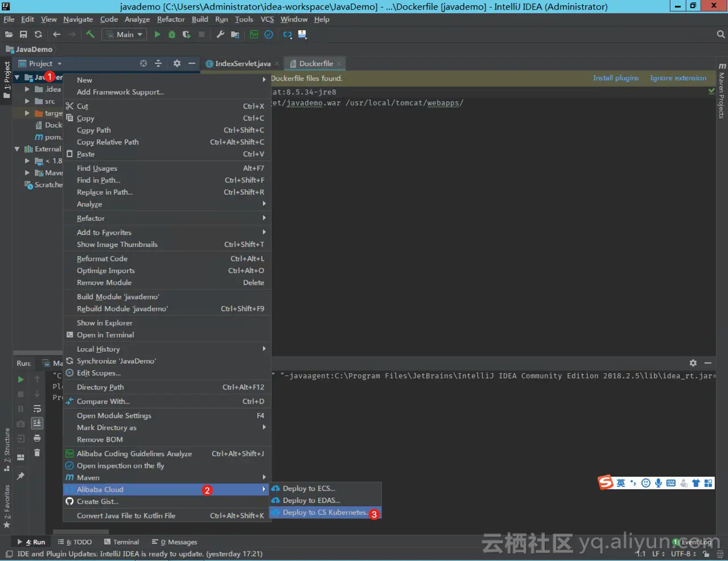Choose Copy Path from the context menu

click(167, 130)
